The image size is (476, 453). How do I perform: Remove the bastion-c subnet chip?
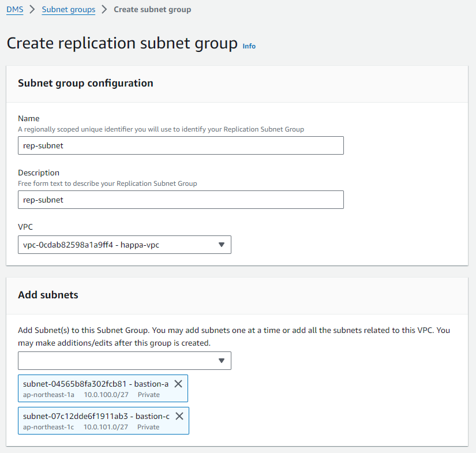coord(179,416)
